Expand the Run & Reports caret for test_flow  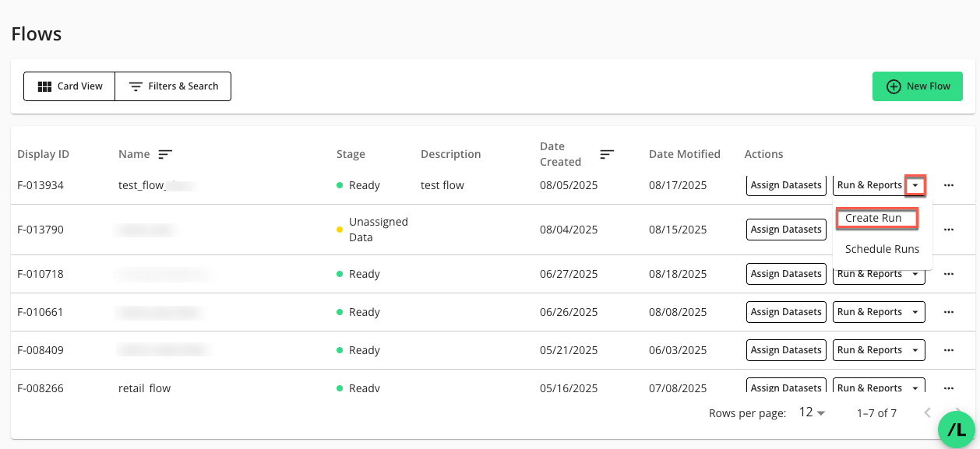[x=915, y=184]
